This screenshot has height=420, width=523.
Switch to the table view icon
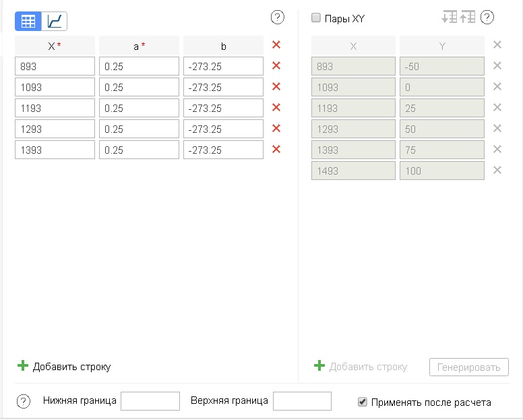click(x=28, y=21)
